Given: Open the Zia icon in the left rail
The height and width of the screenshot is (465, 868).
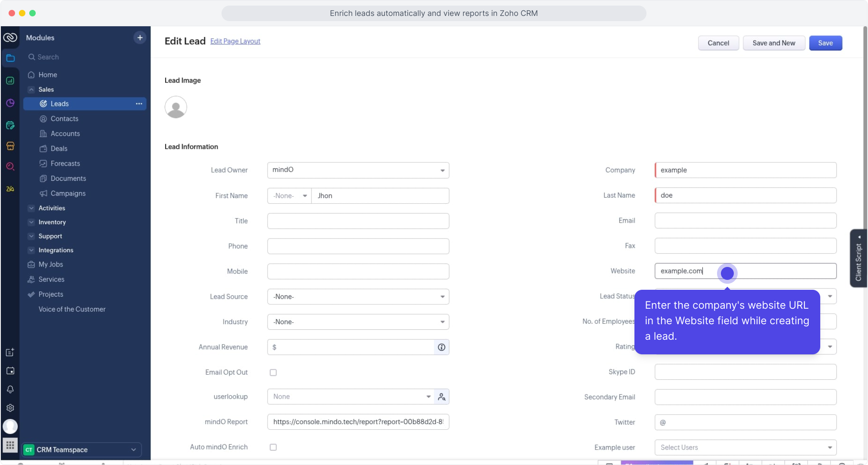Looking at the screenshot, I should (x=10, y=189).
